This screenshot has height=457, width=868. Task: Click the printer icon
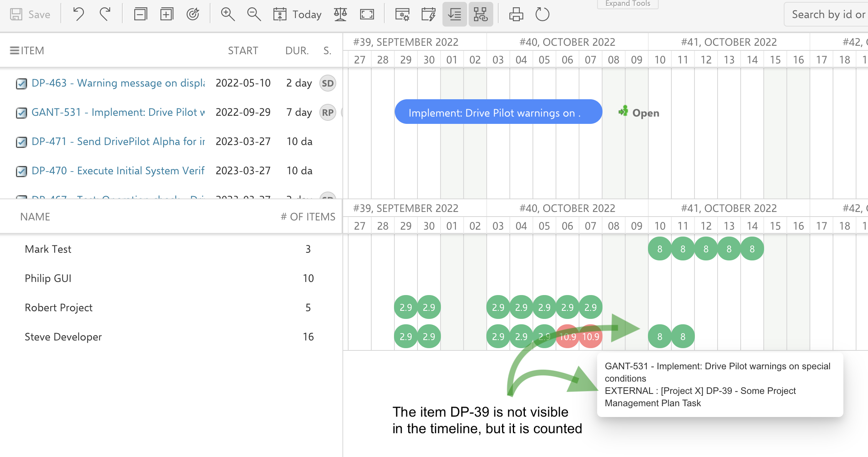coord(516,14)
